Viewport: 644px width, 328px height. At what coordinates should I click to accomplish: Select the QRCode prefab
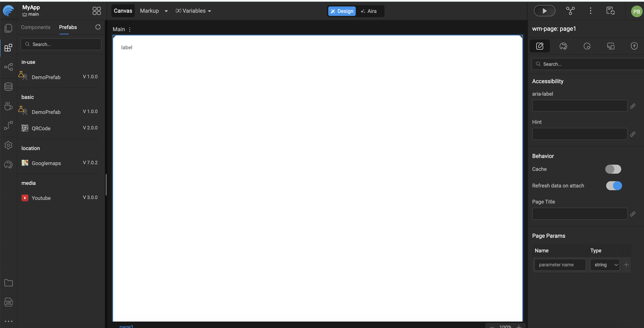[41, 128]
